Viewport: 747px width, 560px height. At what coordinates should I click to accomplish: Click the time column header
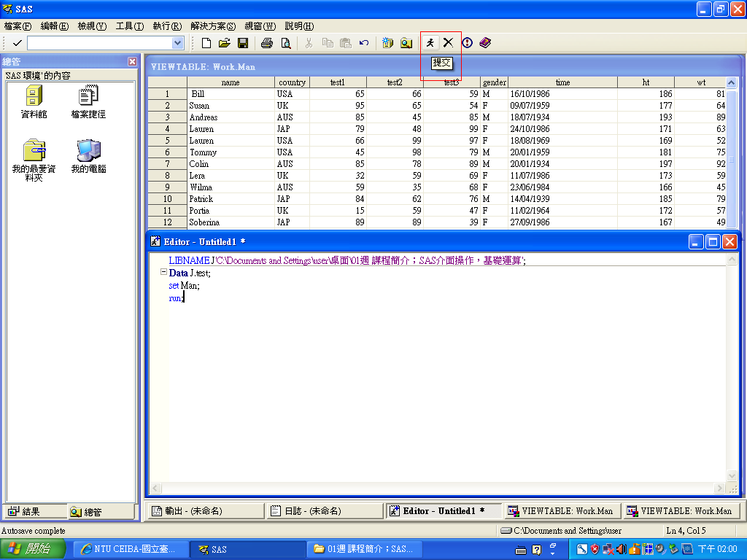[x=562, y=82]
